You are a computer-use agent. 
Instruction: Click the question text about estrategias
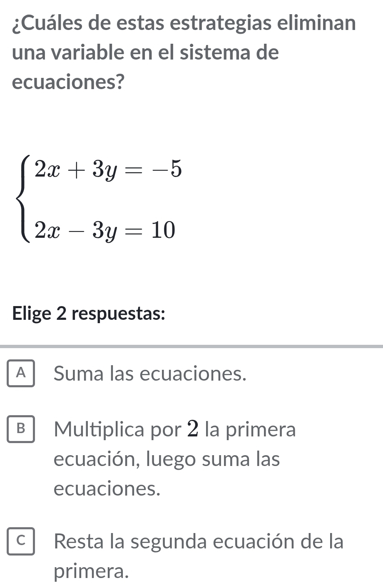click(x=184, y=52)
